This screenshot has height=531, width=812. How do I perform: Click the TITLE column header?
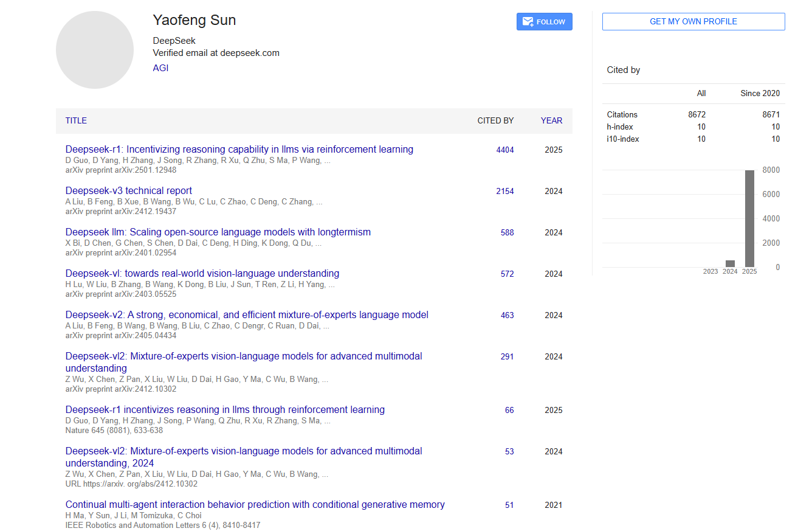[x=76, y=120]
